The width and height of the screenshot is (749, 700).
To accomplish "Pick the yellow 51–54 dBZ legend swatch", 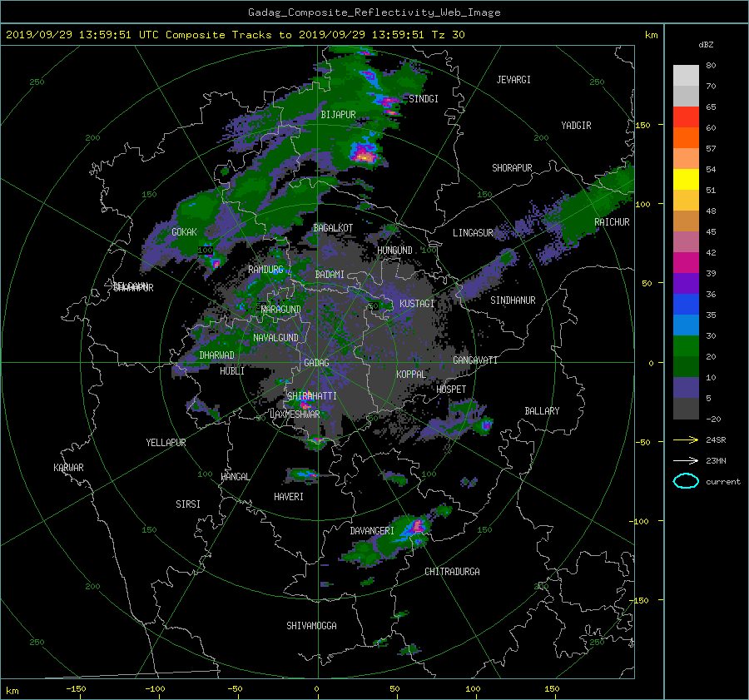I will coord(686,180).
